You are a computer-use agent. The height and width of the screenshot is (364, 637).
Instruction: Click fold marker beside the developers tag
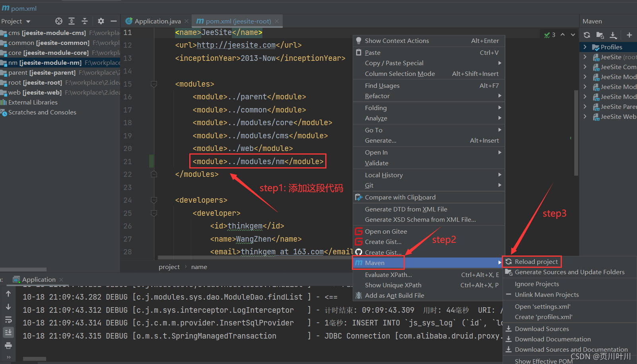[x=154, y=200]
